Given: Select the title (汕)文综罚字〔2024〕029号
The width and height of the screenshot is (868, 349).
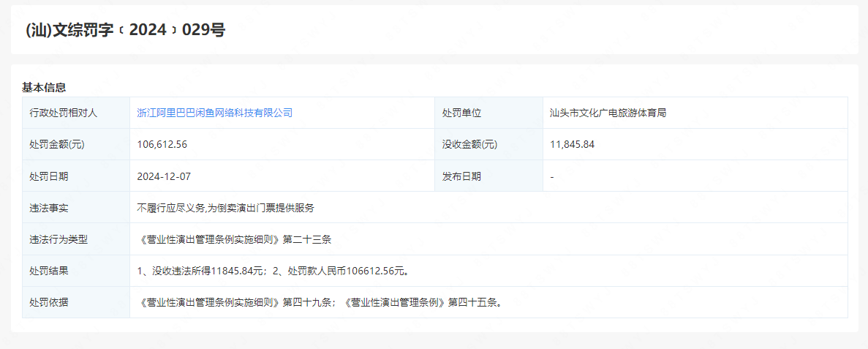Looking at the screenshot, I should tap(126, 30).
